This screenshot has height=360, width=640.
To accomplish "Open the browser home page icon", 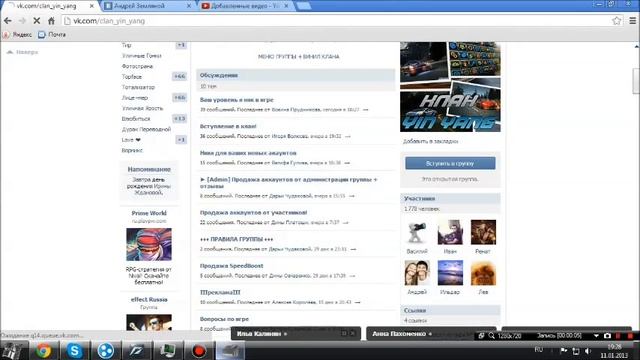I will point(51,20).
